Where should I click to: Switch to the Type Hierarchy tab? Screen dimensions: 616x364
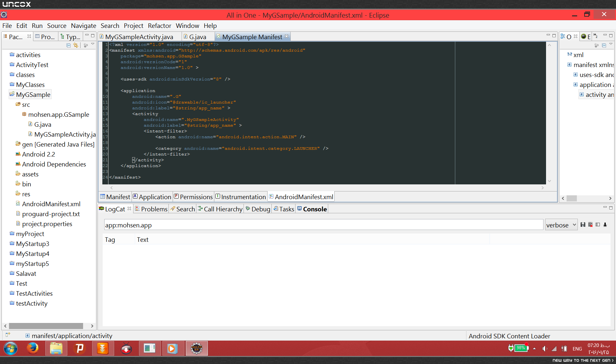(70, 37)
